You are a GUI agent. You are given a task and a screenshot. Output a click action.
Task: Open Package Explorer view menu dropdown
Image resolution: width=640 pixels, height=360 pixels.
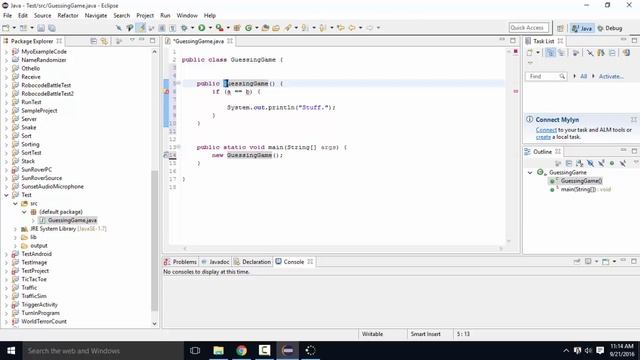click(132, 41)
